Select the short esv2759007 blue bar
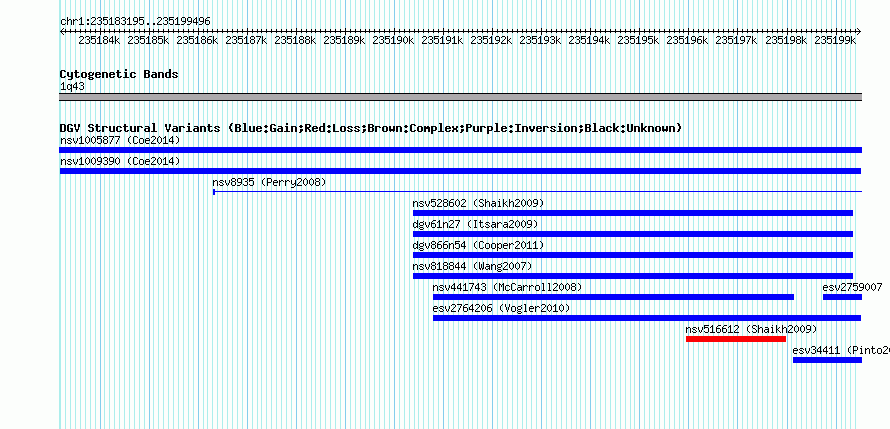Image resolution: width=890 pixels, height=429 pixels. click(842, 297)
